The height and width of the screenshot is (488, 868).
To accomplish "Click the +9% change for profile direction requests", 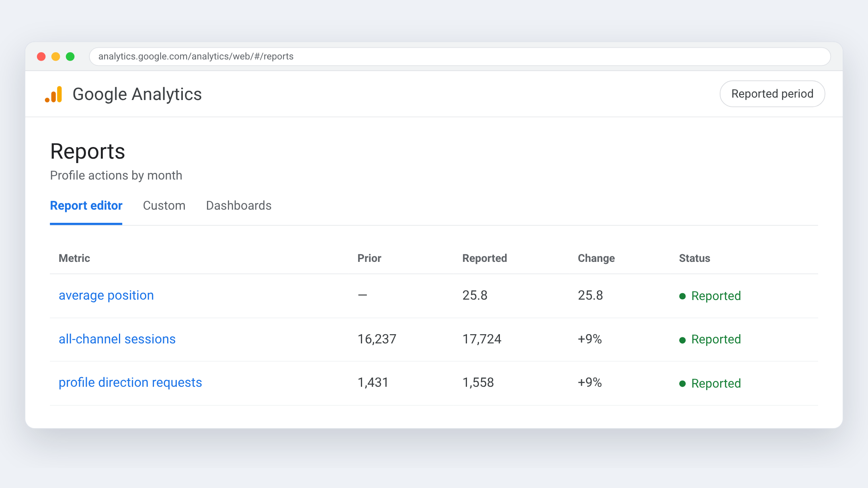I will click(590, 383).
